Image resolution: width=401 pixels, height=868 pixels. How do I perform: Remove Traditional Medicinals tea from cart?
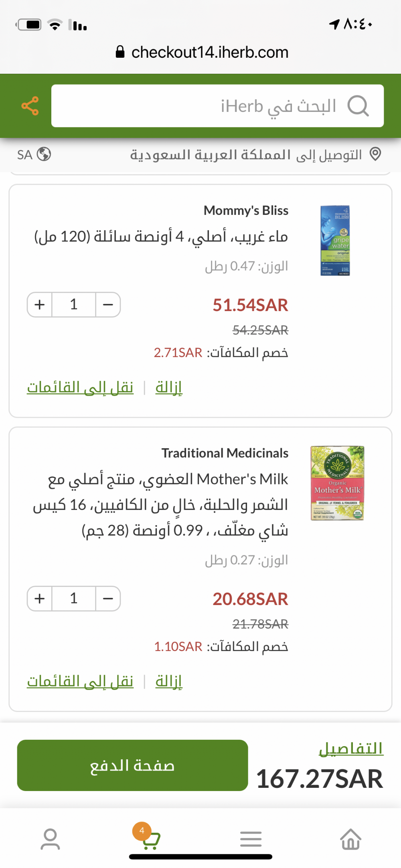(x=169, y=682)
